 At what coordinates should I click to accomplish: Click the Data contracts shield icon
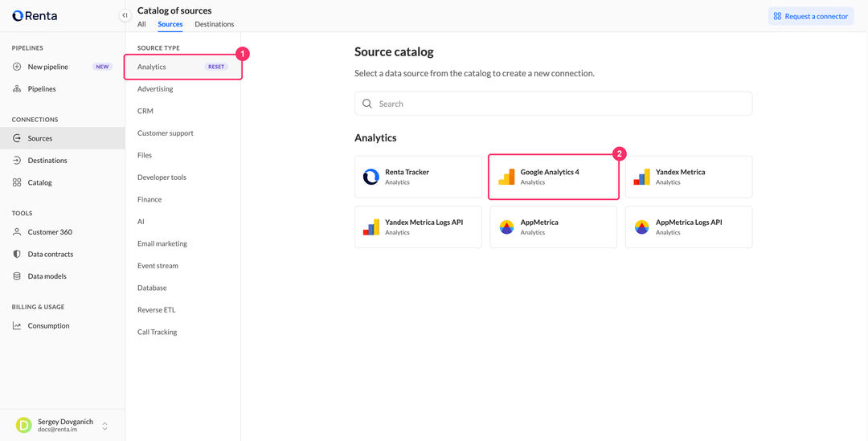coord(17,255)
